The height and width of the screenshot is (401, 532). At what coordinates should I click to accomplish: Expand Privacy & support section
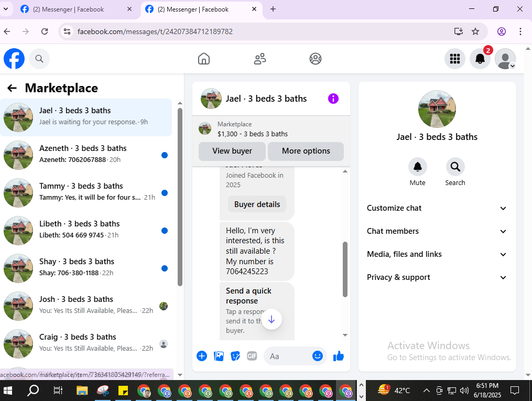coord(437,277)
